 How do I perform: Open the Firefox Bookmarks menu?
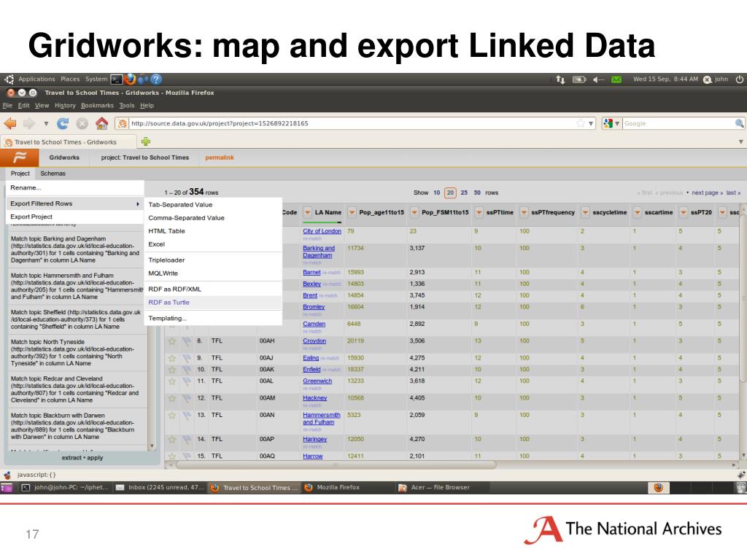point(97,105)
